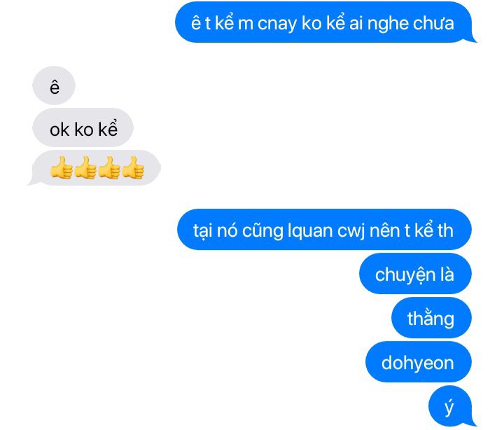Tap the gray 'ê' message bubble

(54, 85)
